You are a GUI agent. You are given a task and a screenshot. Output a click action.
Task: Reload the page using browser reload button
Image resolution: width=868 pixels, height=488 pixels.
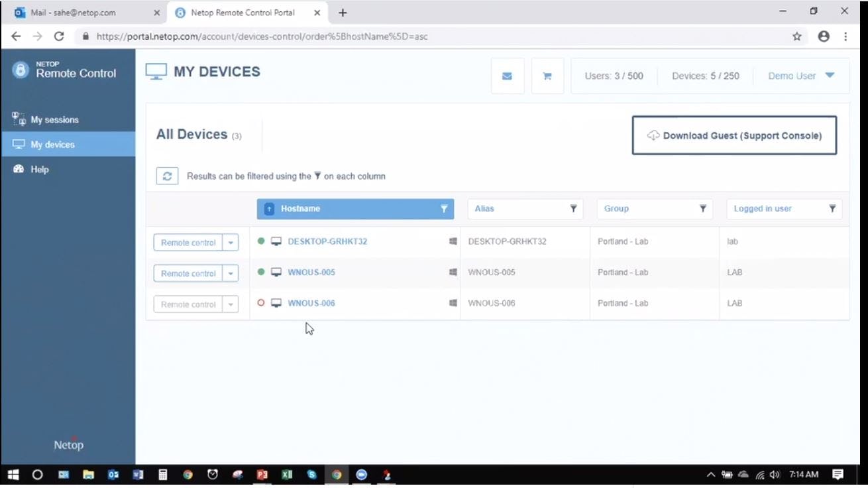pyautogui.click(x=59, y=36)
